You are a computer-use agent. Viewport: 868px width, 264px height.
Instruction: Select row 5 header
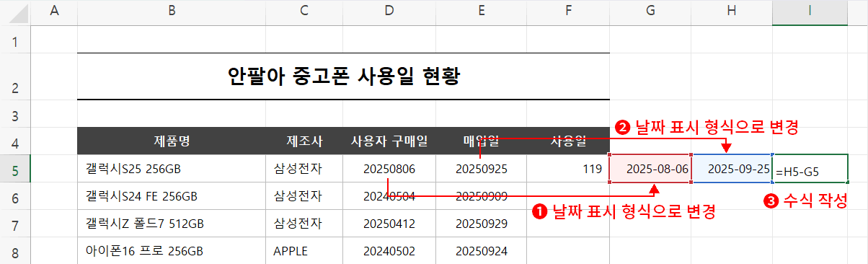[15, 169]
